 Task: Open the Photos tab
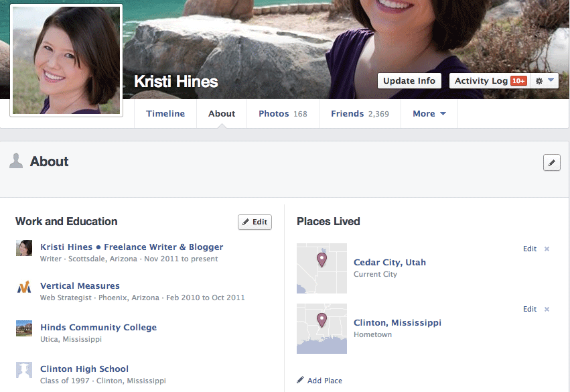[x=282, y=113]
